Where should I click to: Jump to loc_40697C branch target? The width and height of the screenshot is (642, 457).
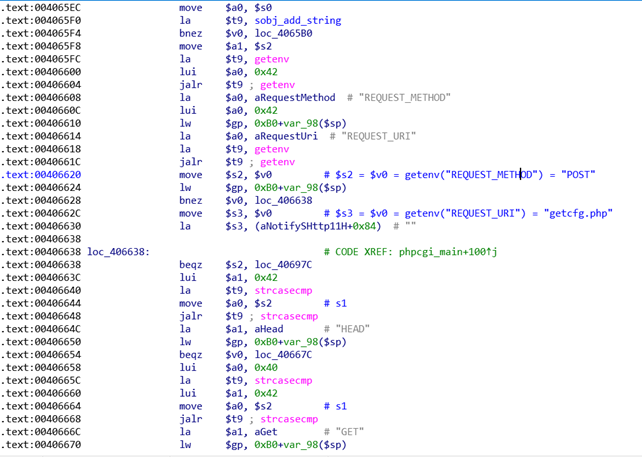(283, 265)
